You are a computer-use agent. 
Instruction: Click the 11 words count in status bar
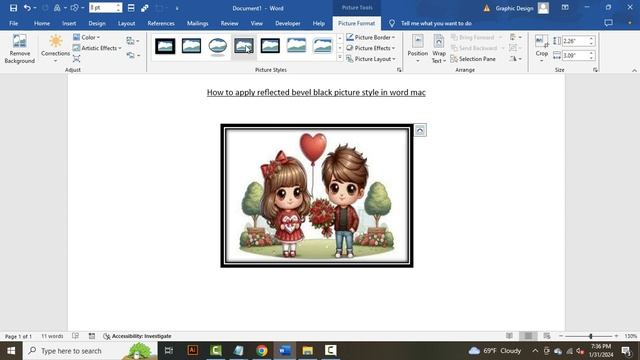coord(52,336)
